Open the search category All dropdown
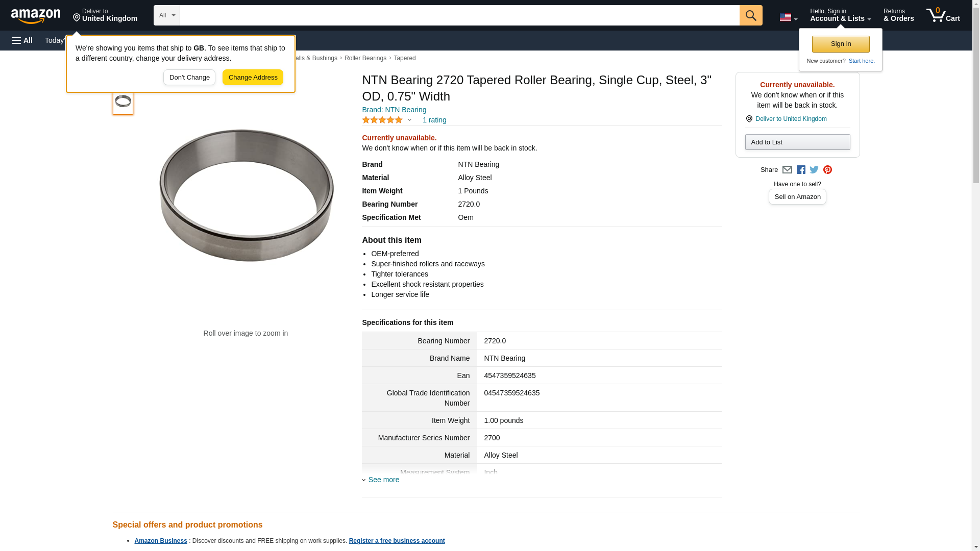The image size is (980, 551). coord(166,15)
